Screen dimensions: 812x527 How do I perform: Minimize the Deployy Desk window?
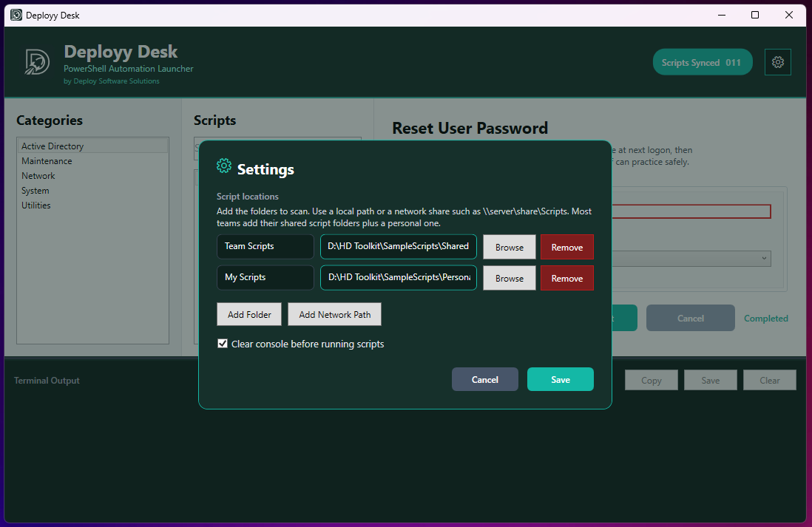(721, 15)
